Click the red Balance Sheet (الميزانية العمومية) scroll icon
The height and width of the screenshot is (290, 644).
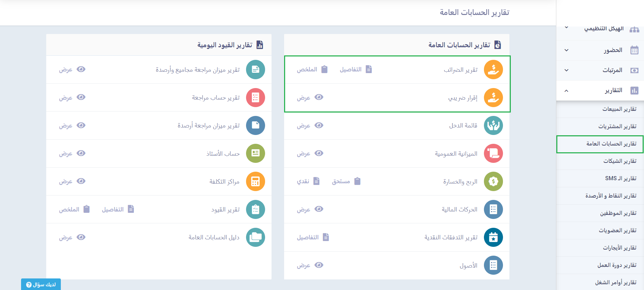[x=493, y=153]
